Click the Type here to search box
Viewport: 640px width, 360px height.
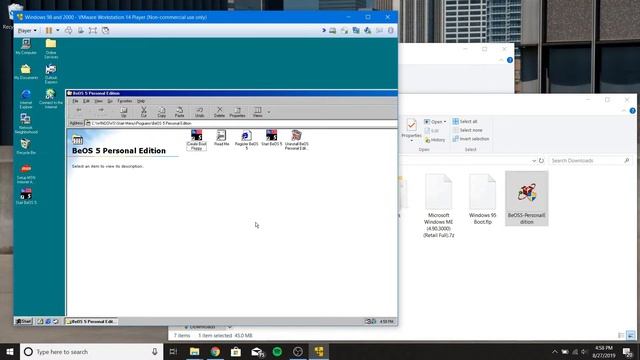tap(91, 351)
